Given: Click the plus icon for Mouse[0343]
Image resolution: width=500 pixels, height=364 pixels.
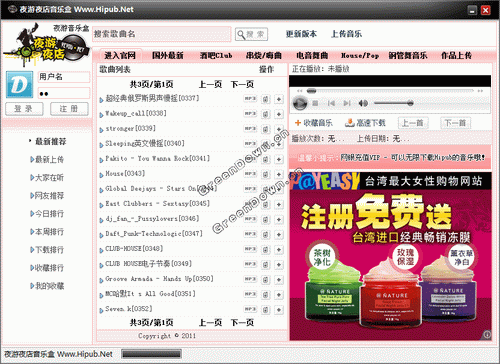Looking at the screenshot, I should click(279, 175).
